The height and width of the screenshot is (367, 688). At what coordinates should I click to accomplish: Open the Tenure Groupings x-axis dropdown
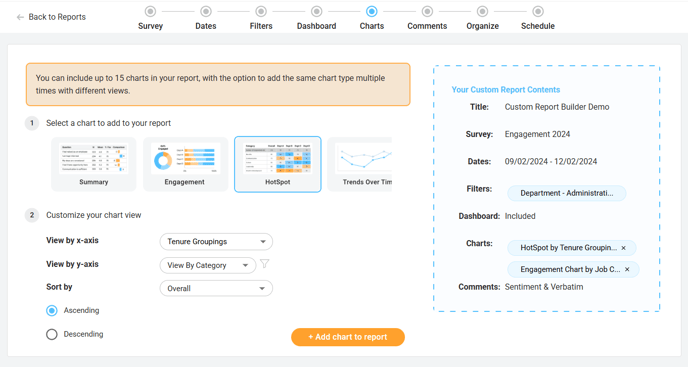(x=216, y=241)
